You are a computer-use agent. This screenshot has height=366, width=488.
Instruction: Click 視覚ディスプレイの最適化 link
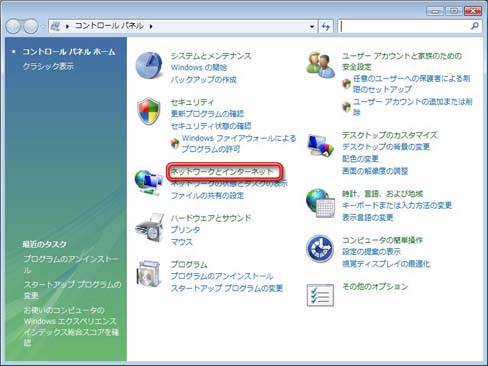386,264
